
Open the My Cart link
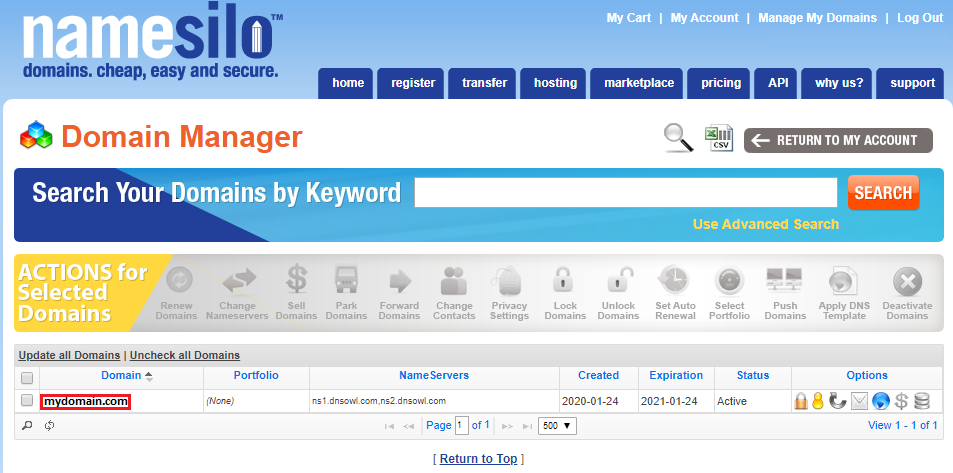pyautogui.click(x=628, y=18)
